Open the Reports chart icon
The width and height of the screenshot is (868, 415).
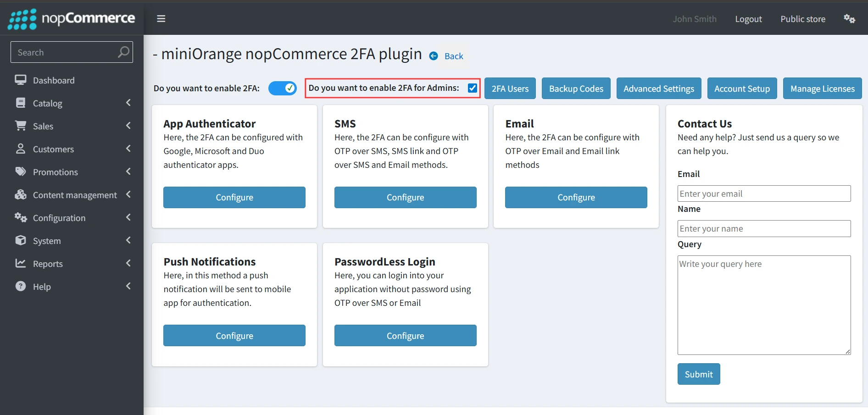click(21, 263)
